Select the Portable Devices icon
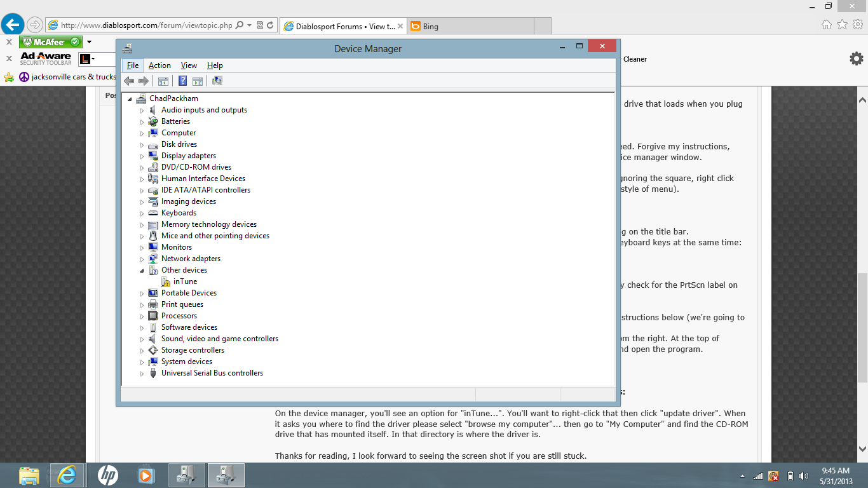The height and width of the screenshot is (488, 868). (153, 293)
